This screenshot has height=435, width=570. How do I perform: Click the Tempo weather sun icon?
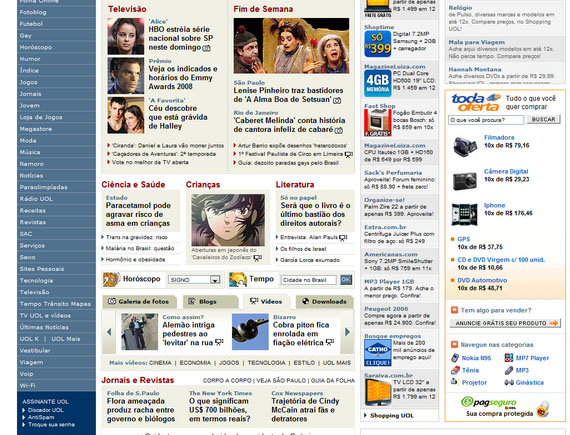point(238,279)
